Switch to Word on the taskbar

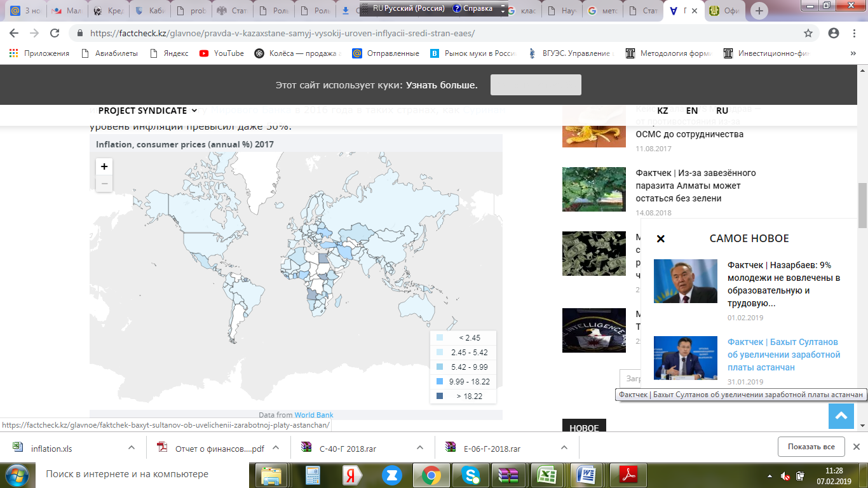[587, 475]
